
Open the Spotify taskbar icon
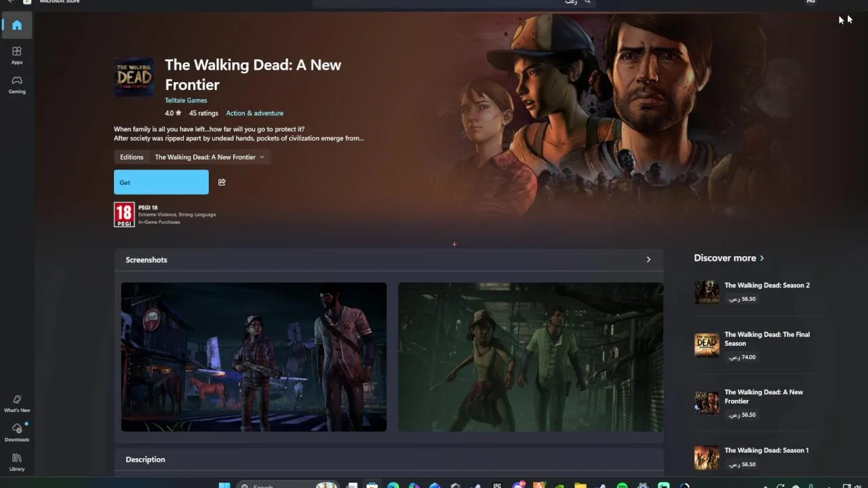[x=622, y=485]
